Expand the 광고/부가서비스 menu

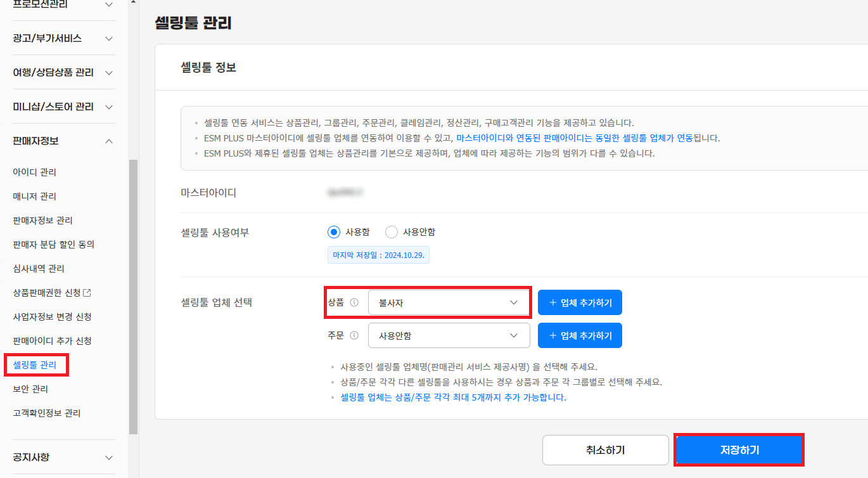[109, 39]
